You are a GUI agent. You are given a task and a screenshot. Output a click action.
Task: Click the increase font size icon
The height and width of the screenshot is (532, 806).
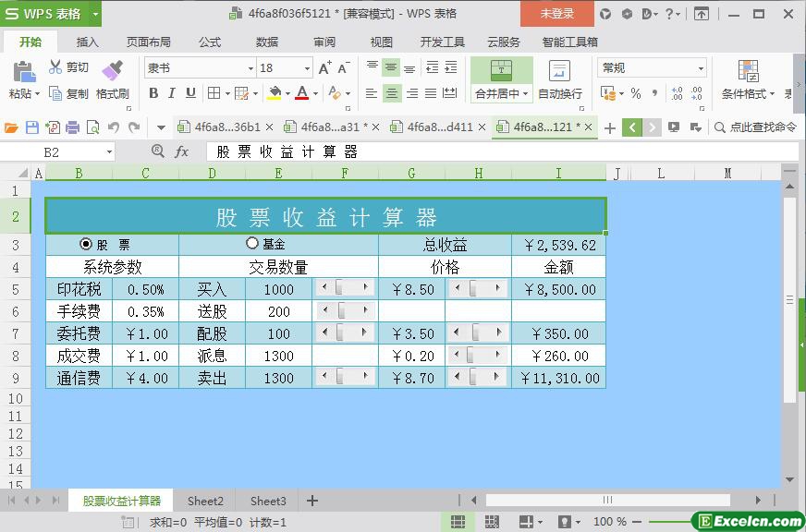coord(324,68)
